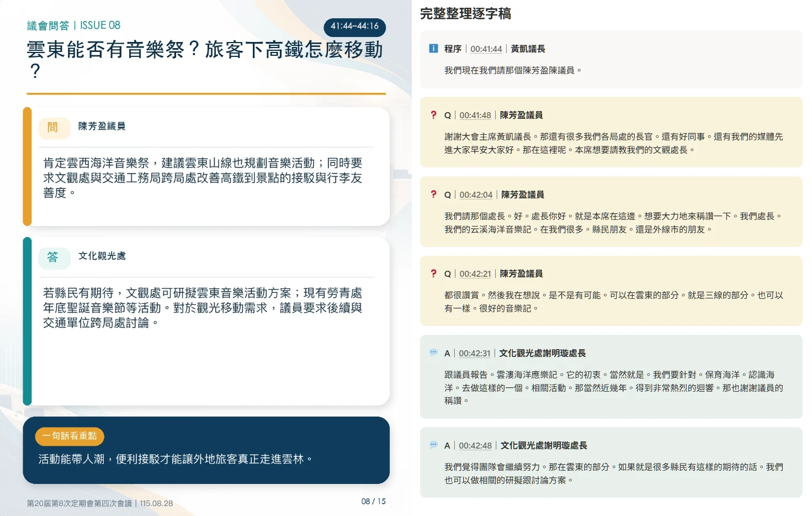Click the heading 完整整理逐字稿
Image resolution: width=812 pixels, height=516 pixels.
pos(465,13)
